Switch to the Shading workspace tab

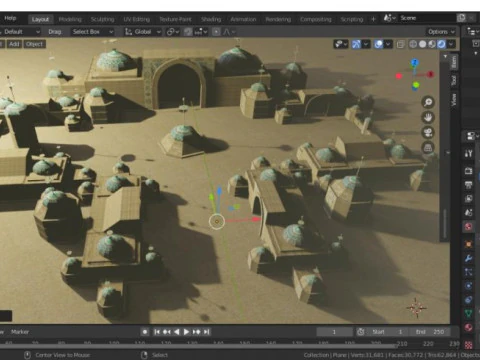click(x=211, y=19)
